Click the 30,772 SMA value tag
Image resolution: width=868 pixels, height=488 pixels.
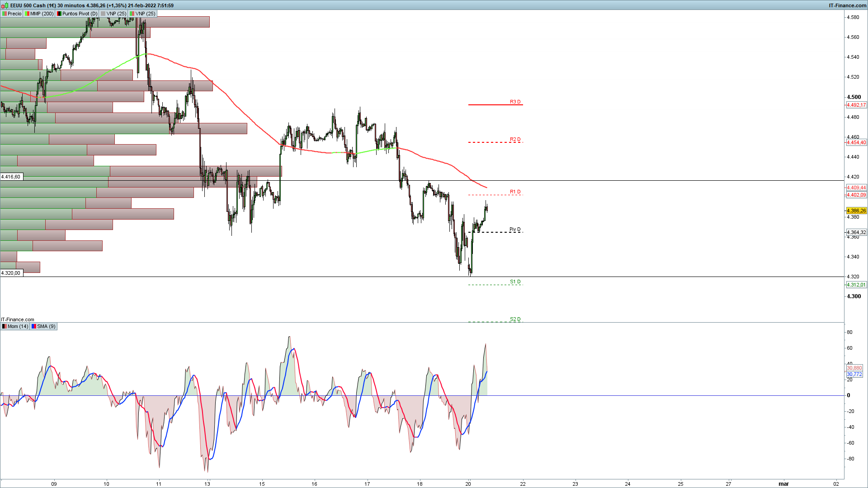coord(854,374)
